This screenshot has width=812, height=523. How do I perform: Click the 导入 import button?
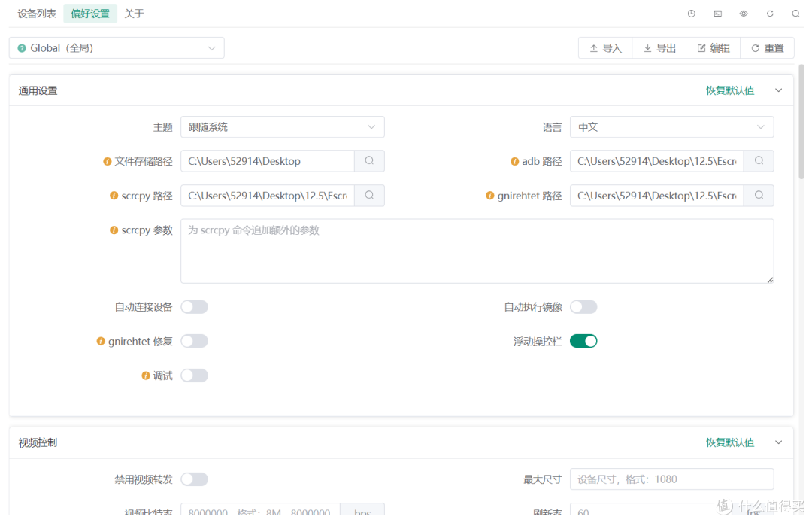pyautogui.click(x=605, y=48)
